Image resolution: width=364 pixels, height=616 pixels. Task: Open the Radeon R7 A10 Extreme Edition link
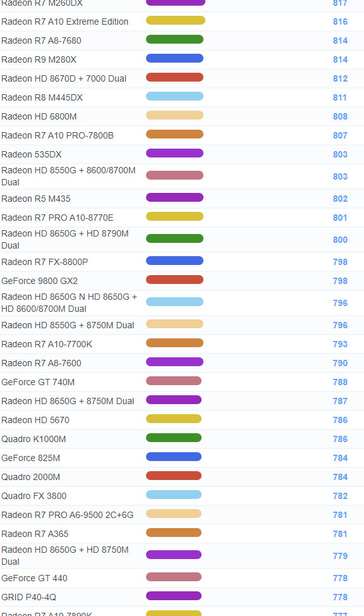click(65, 22)
